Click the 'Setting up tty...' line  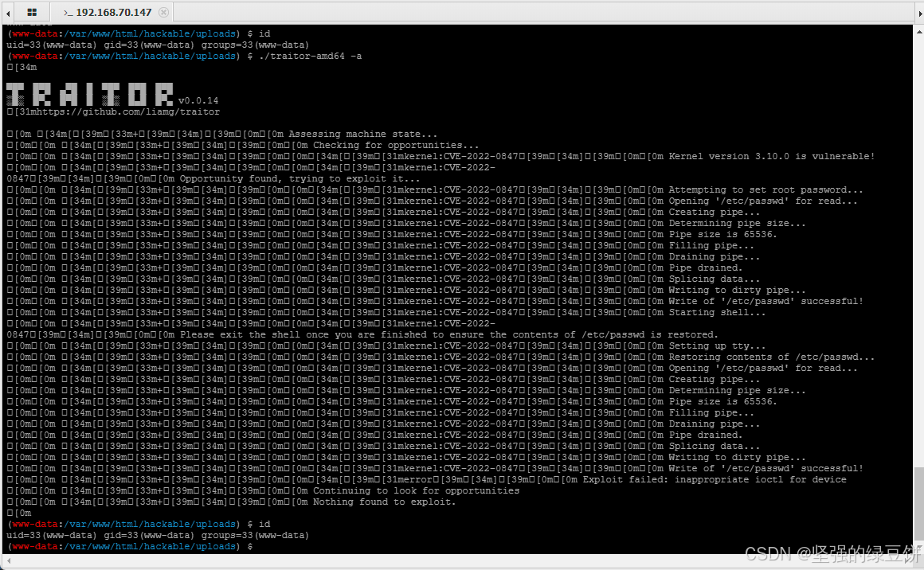point(717,346)
